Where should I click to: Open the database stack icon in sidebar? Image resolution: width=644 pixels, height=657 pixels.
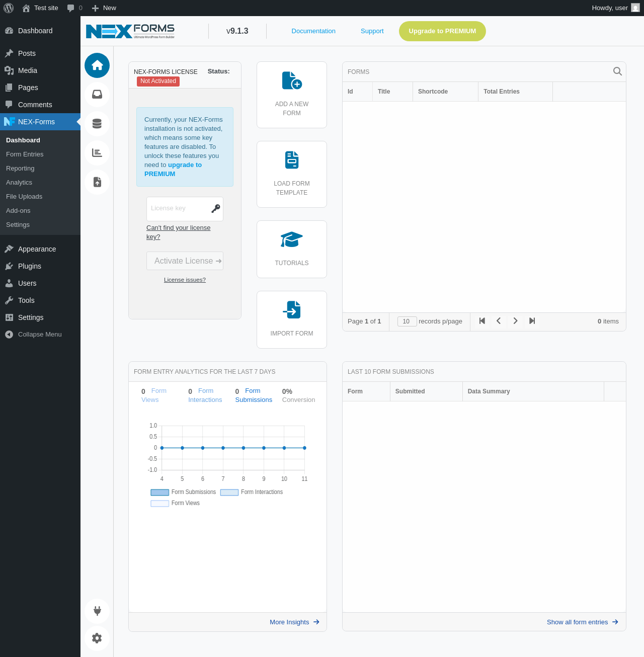[x=97, y=124]
